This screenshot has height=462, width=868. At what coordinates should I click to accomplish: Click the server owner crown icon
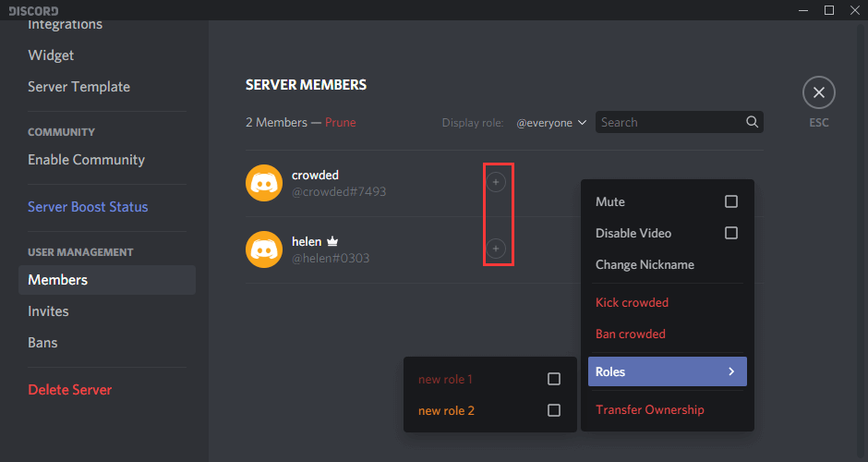[332, 242]
